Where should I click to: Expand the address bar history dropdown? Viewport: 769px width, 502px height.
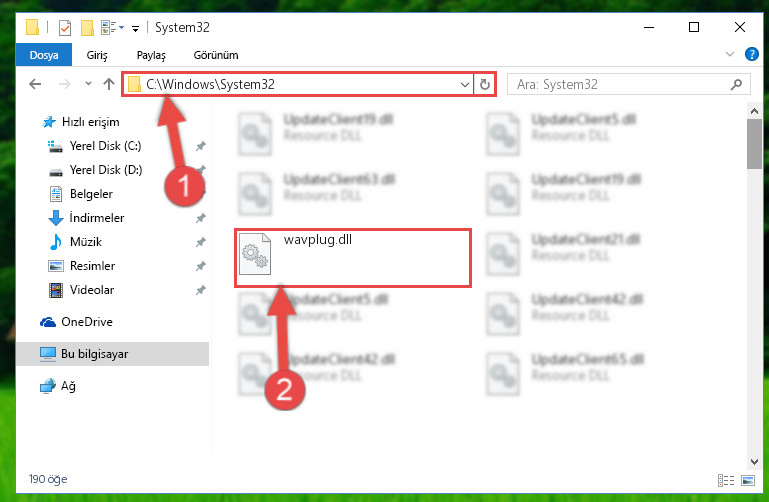point(464,84)
